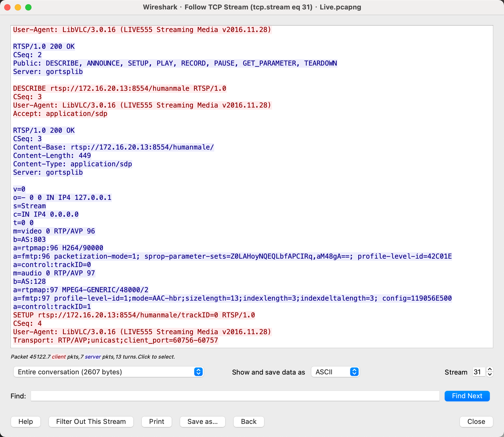Click the Server: gortsplib response line
The height and width of the screenshot is (437, 504).
tap(48, 72)
